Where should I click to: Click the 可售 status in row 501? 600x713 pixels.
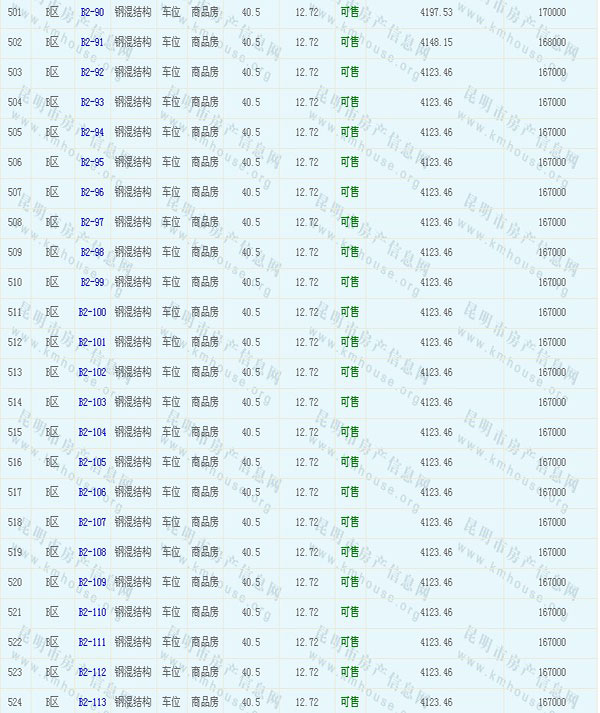(x=349, y=12)
